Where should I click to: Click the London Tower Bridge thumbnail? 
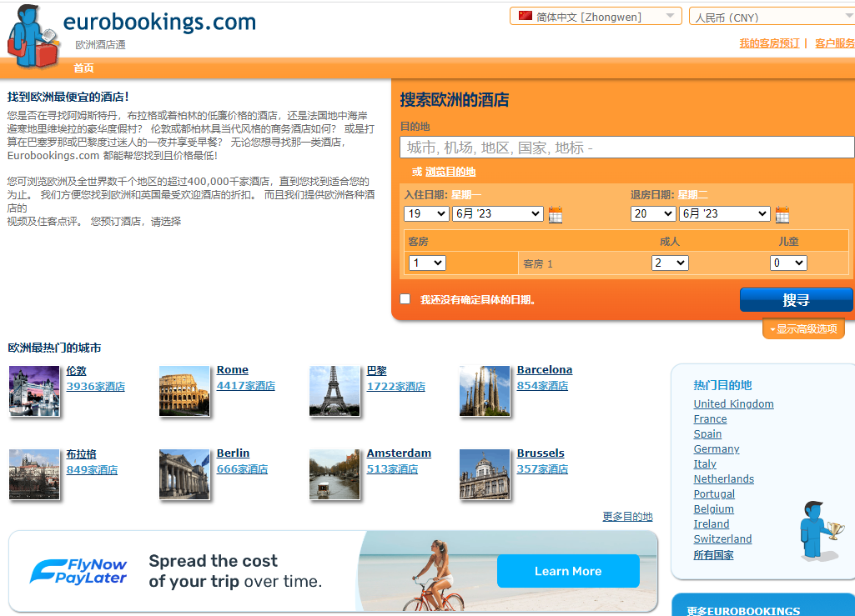tap(34, 390)
